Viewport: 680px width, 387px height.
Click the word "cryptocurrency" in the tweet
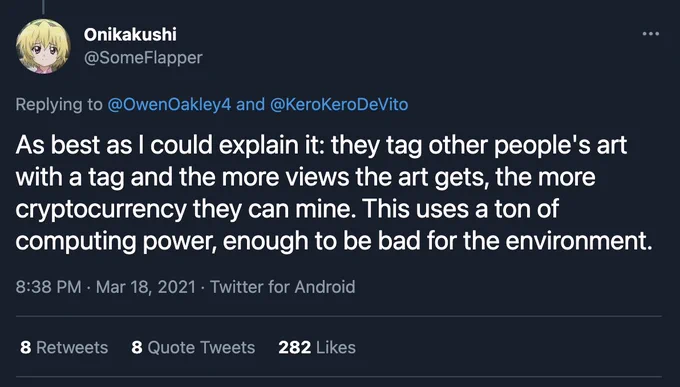101,210
